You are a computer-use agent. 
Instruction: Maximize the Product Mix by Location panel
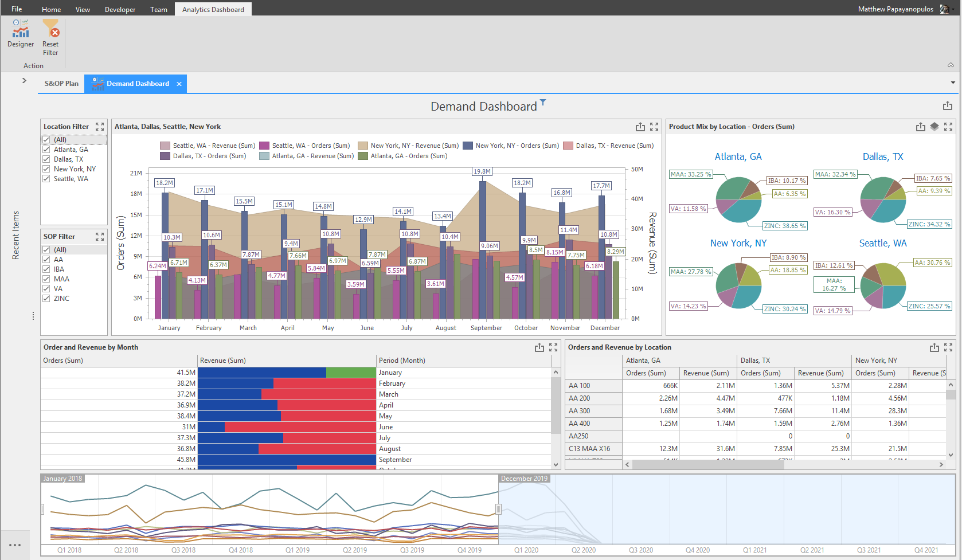948,127
